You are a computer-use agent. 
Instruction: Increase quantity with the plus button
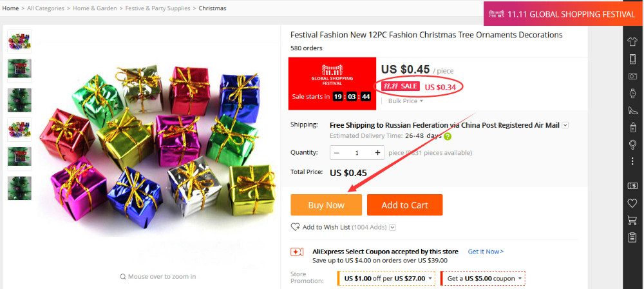pyautogui.click(x=377, y=153)
